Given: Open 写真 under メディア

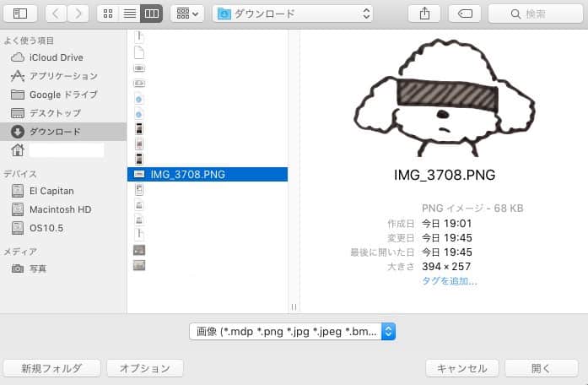Looking at the screenshot, I should click(63, 268).
